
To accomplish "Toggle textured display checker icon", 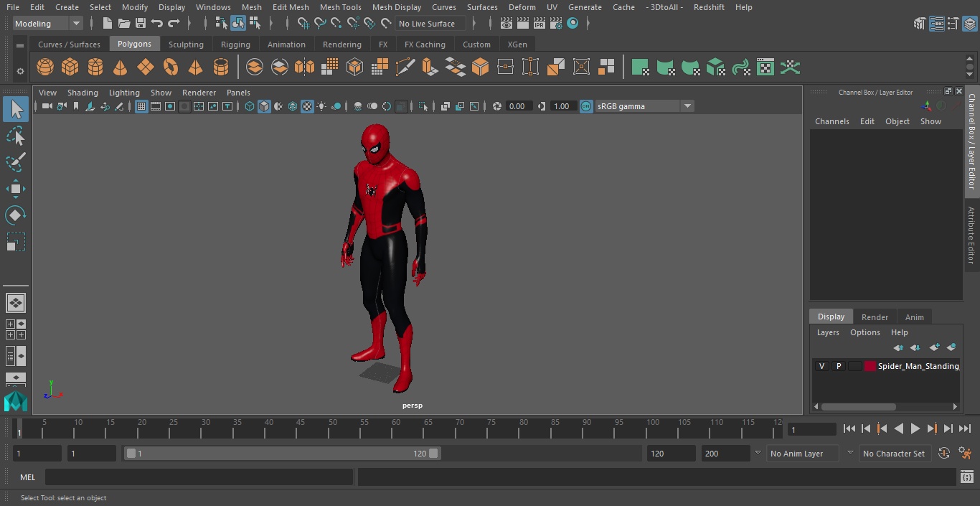I will (x=307, y=106).
